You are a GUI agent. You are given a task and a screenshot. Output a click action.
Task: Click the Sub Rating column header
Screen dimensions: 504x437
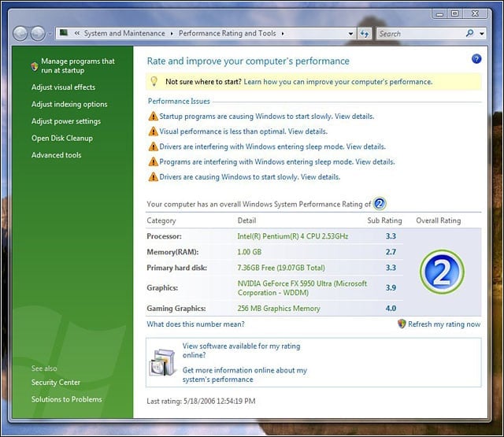[x=384, y=220]
